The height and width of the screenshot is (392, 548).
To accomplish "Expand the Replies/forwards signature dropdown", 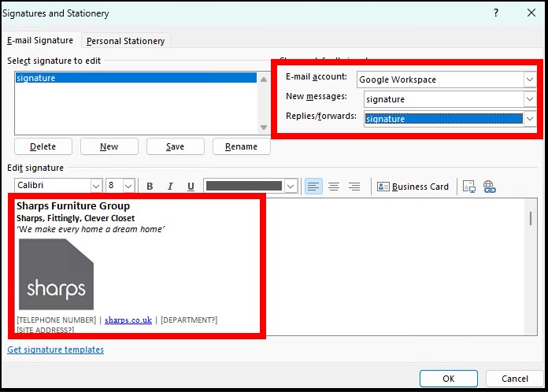I will (530, 119).
